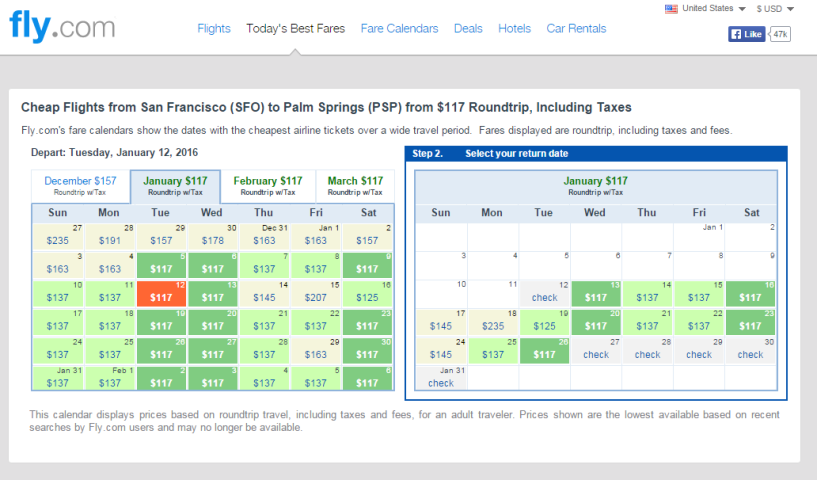817x480 pixels.
Task: Select departure Jan 31 for $137
Action: point(58,378)
